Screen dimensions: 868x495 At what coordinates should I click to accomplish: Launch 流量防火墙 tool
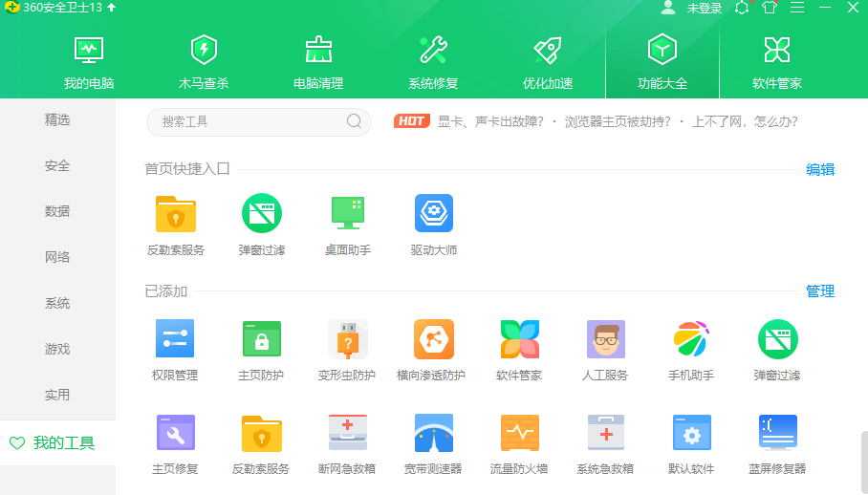pos(519,433)
